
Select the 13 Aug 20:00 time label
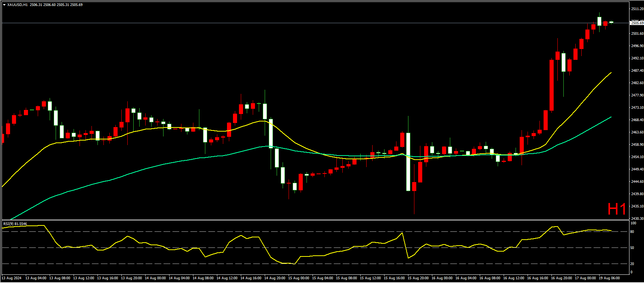click(x=131, y=278)
